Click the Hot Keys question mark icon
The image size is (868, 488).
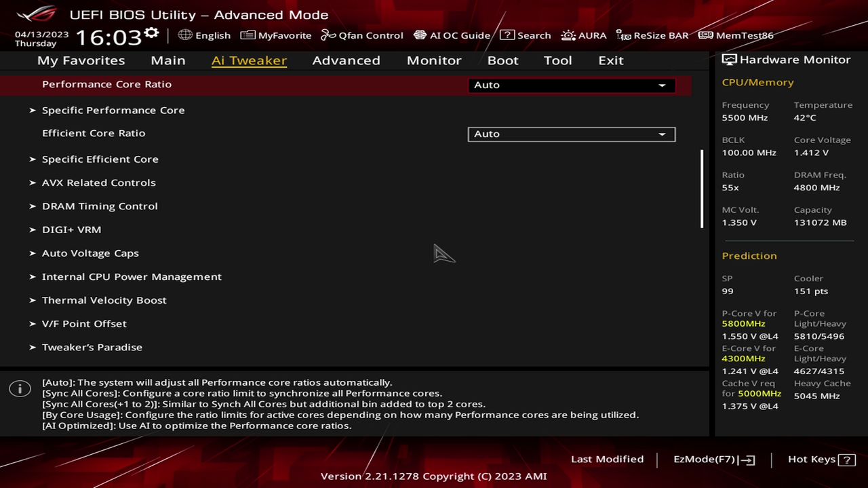(x=847, y=460)
